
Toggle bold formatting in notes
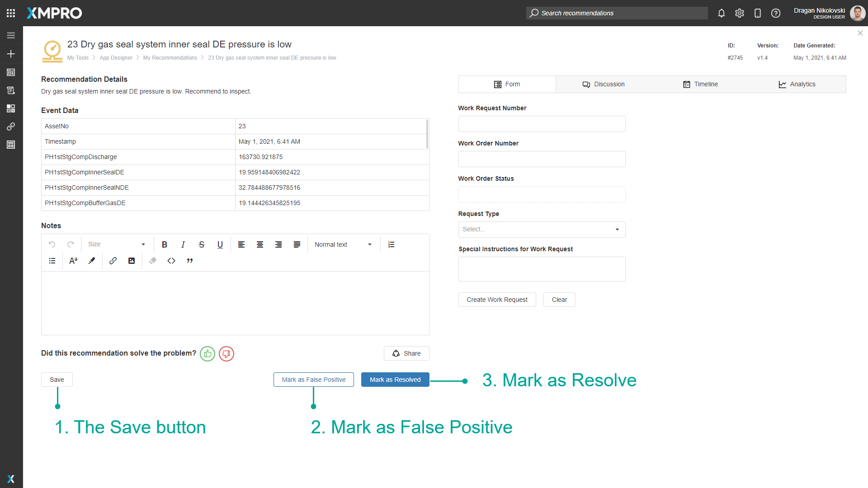(x=165, y=244)
